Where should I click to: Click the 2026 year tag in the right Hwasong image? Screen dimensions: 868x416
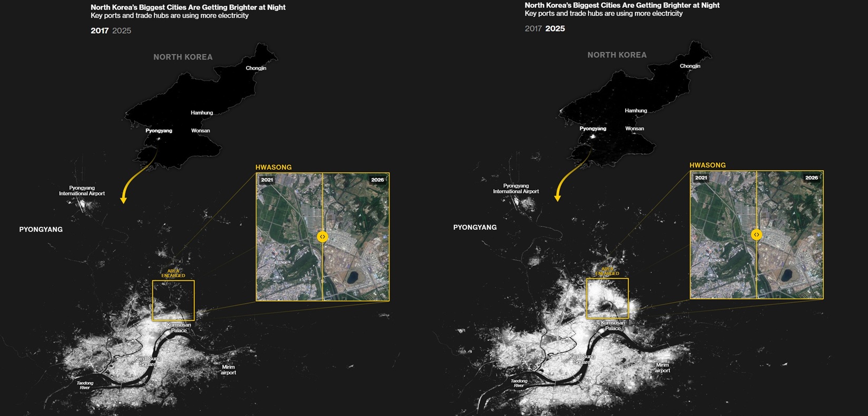click(x=812, y=178)
